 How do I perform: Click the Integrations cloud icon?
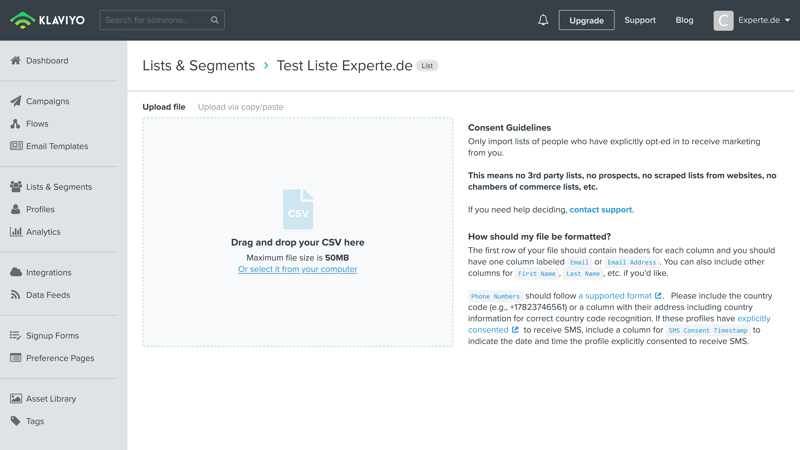pos(16,272)
